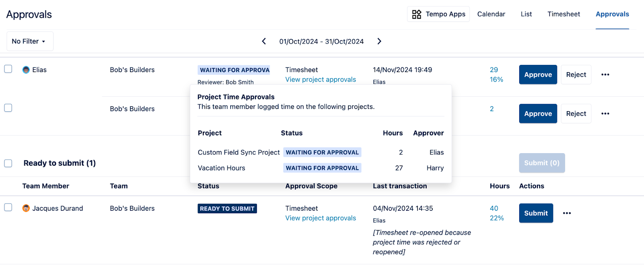Select the checkbox for Elias's timesheet
Image resolution: width=644 pixels, height=270 pixels.
[8, 69]
